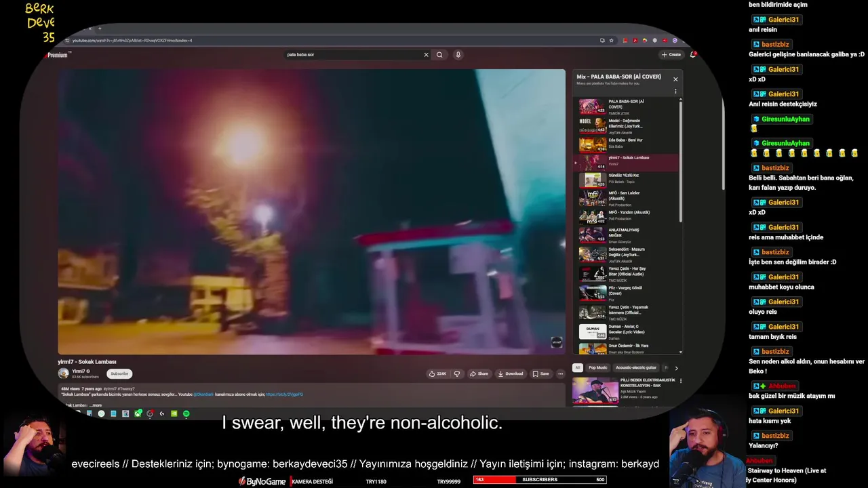The height and width of the screenshot is (488, 868).
Task: Clear the search box with X
Action: tap(426, 55)
